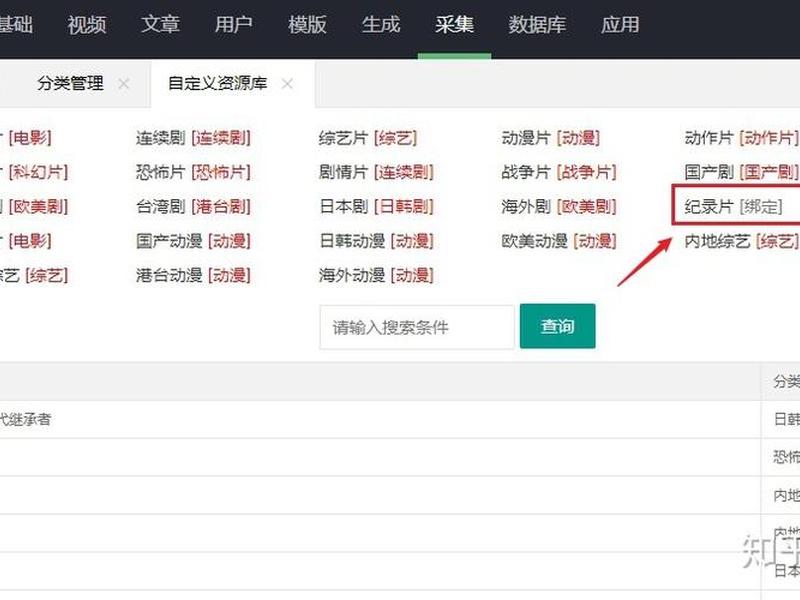Select the 采集 menu item

pos(454,24)
